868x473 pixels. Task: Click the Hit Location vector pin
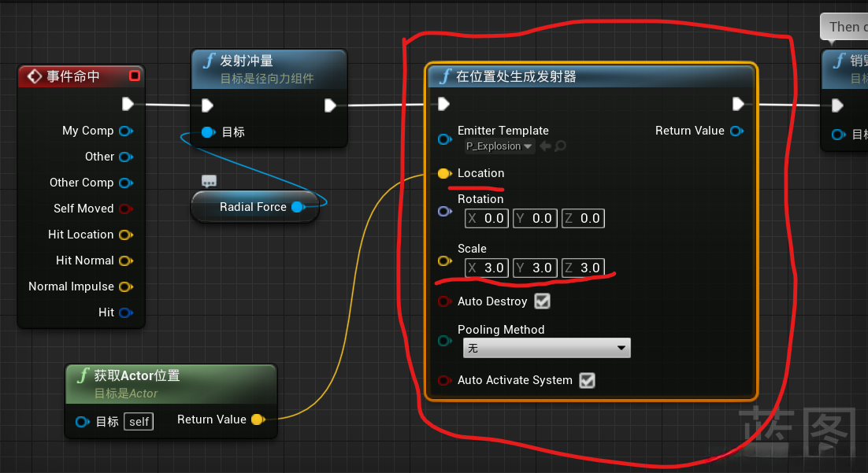tap(126, 235)
